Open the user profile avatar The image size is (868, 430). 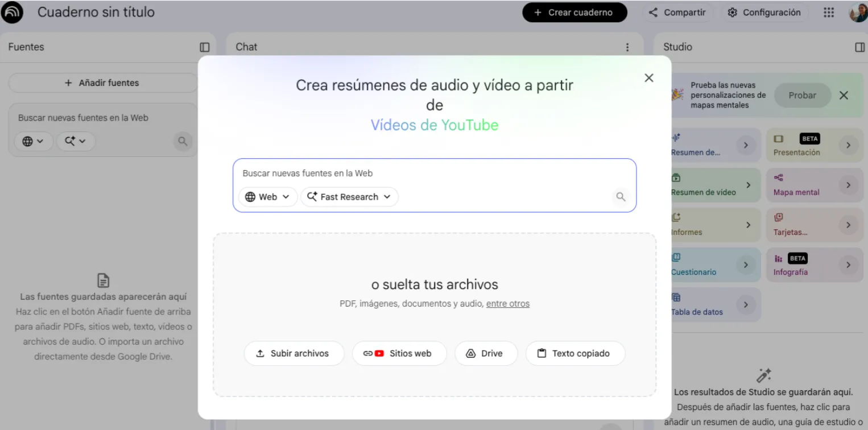[858, 13]
